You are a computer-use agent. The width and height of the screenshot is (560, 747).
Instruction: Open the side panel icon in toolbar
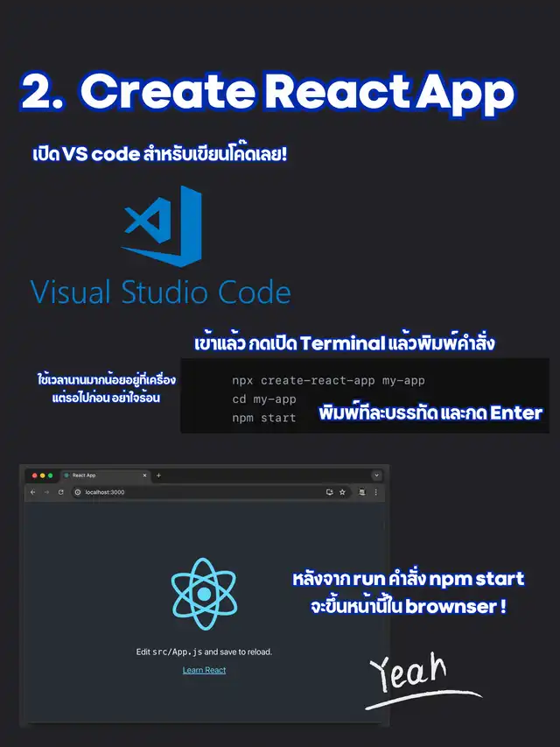click(x=361, y=493)
